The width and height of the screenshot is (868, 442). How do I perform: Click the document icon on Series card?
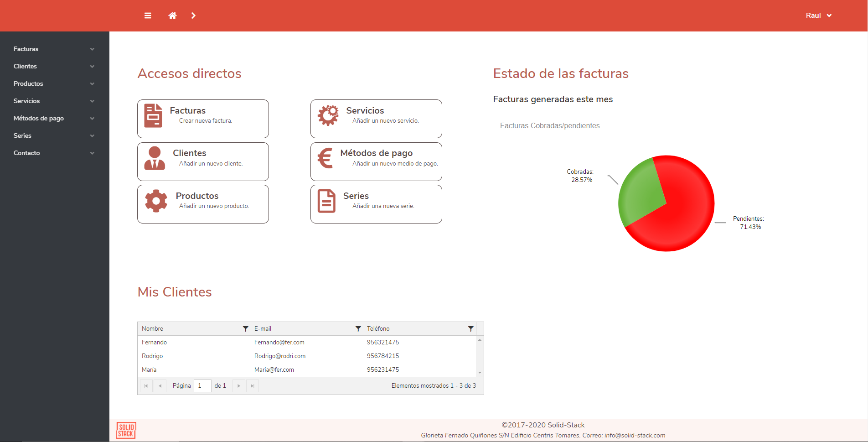coord(326,201)
